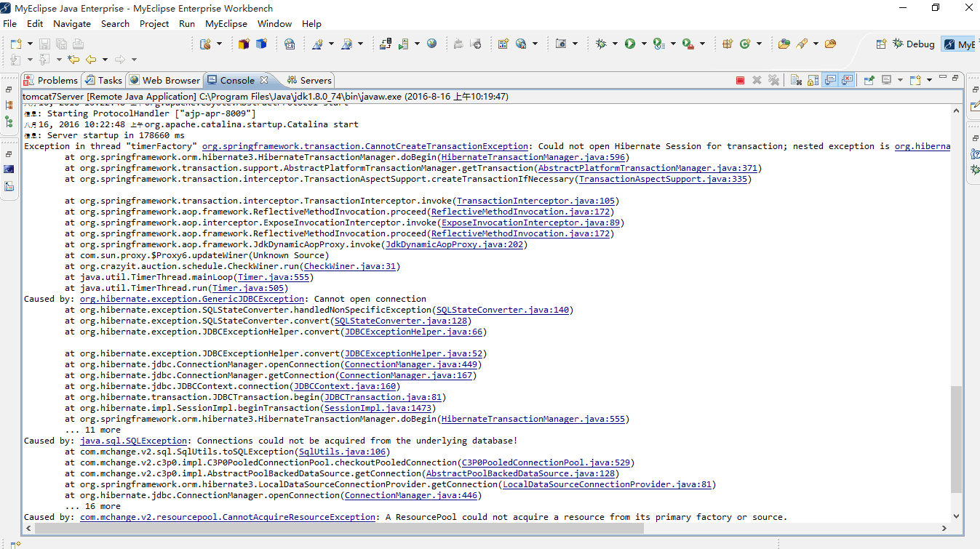Viewport: 980px width, 549px height.
Task: Click the Save All toolbar icon
Action: click(61, 44)
